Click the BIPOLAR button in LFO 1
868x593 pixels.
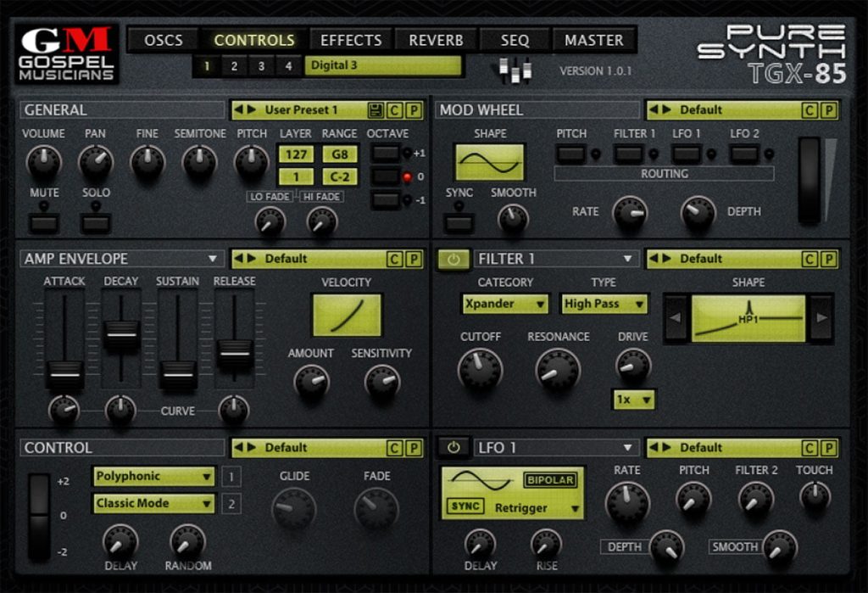pyautogui.click(x=549, y=480)
